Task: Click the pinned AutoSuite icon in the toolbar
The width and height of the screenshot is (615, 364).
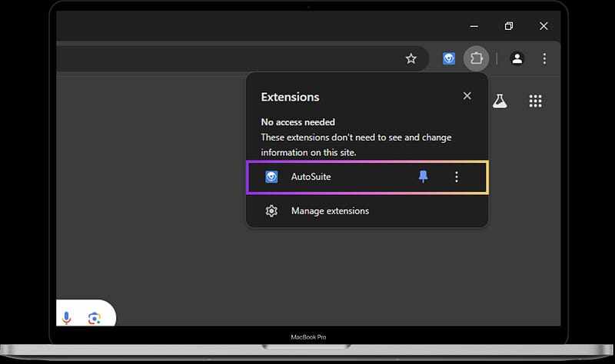Action: point(449,58)
